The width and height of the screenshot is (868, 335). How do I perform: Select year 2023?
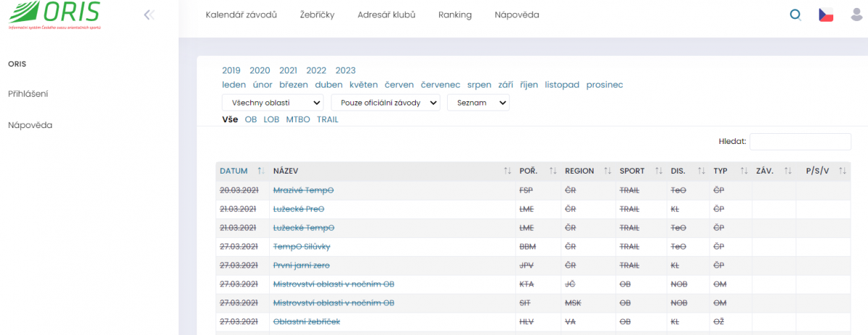346,70
